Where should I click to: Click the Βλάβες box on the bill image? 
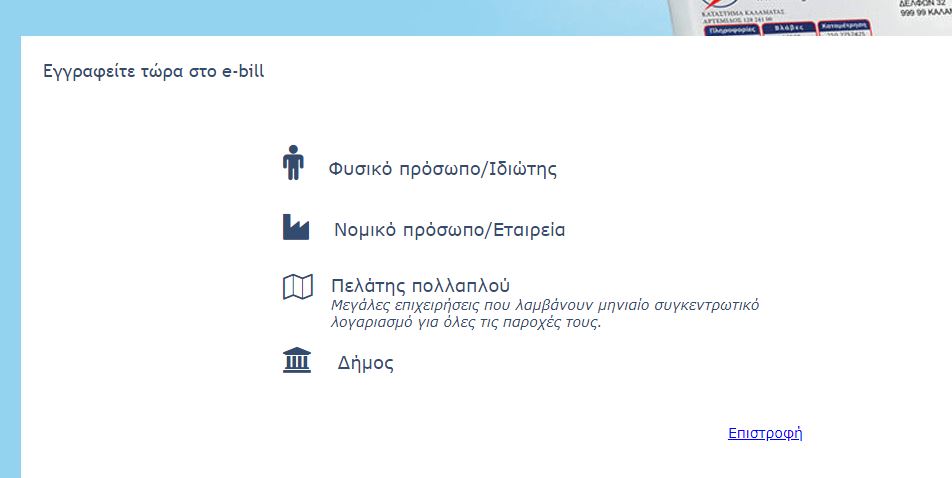[789, 28]
